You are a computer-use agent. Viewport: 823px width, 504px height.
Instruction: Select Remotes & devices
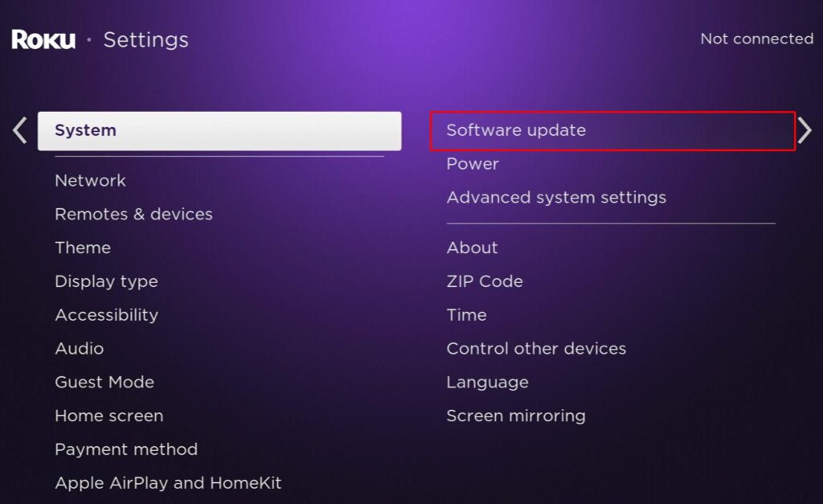click(x=134, y=214)
